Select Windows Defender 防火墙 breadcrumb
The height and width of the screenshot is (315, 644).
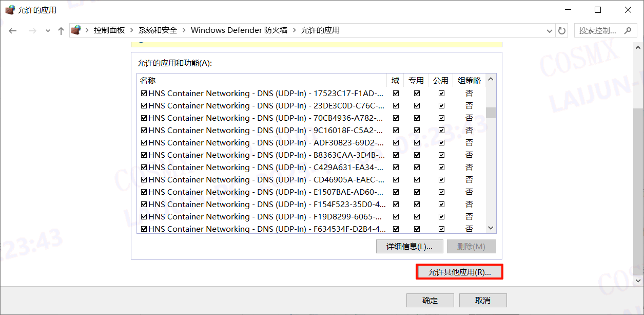(239, 30)
